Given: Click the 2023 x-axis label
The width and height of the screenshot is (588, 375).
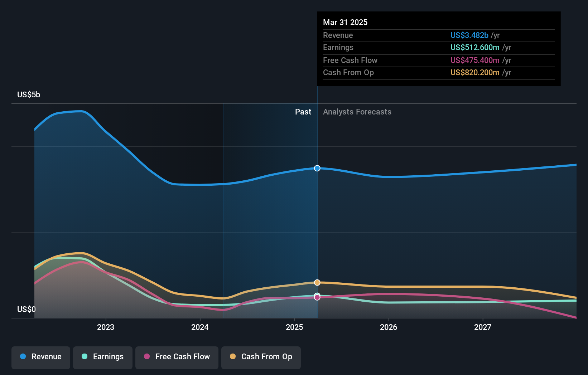Looking at the screenshot, I should [x=106, y=327].
